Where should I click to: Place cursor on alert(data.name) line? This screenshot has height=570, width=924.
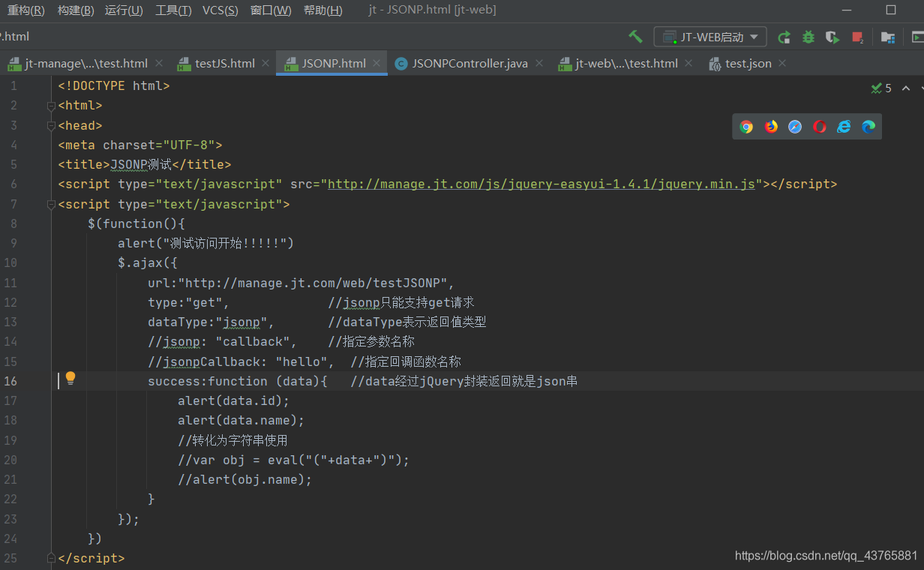[x=241, y=421]
